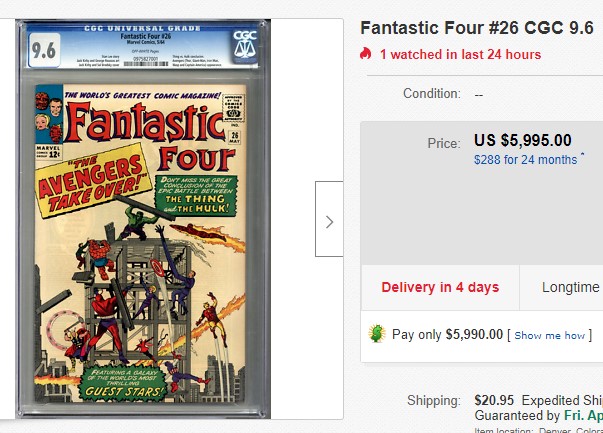Click the "Pay only $5,990.00" offer text
Viewport: 603px width, 433px height.
click(447, 335)
